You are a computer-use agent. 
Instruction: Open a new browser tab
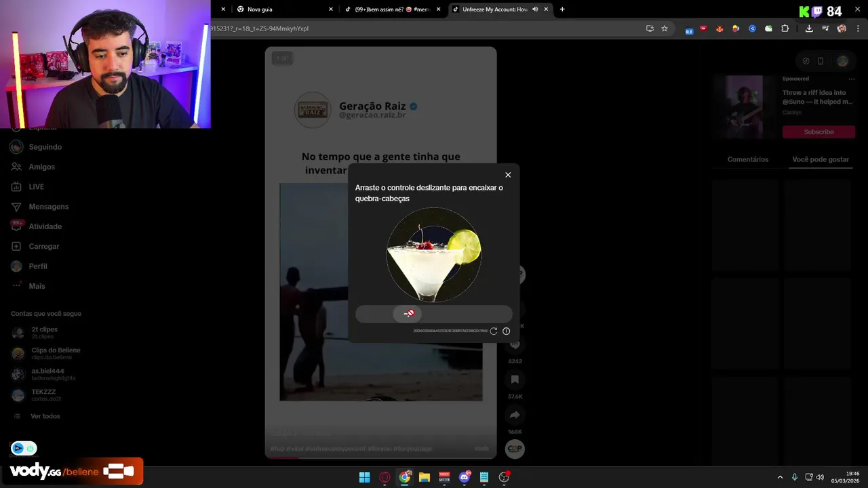coord(562,9)
